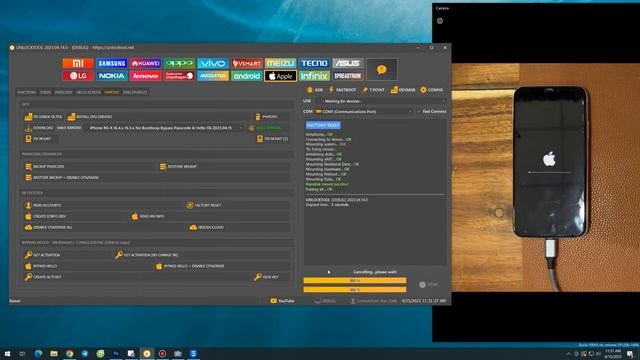The image size is (640, 360).
Task: Select the Infinix brand tile
Action: pos(314,76)
